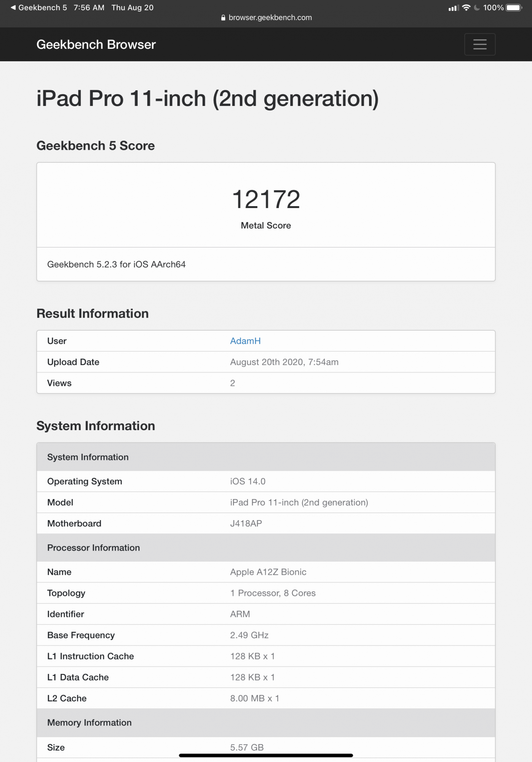The image size is (532, 762).
Task: Select the Geekbench 5 Score heading
Action: pyautogui.click(x=96, y=146)
